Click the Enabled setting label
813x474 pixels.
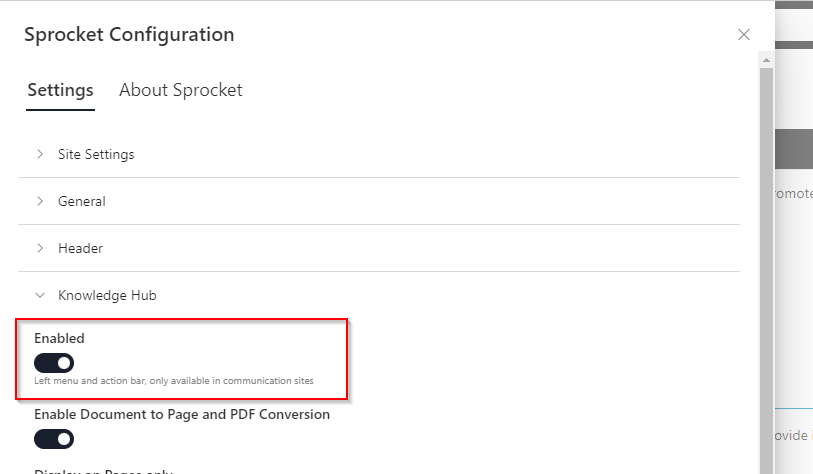click(x=59, y=338)
